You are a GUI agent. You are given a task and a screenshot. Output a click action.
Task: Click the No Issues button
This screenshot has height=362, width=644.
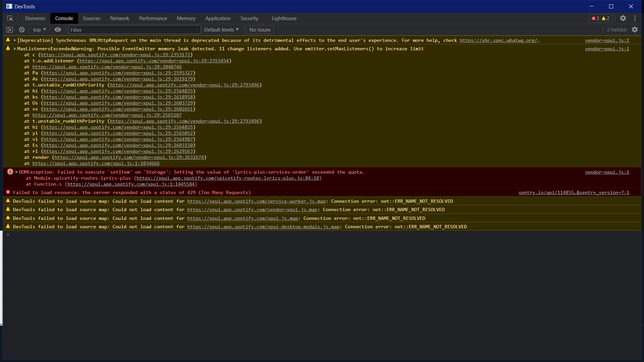(x=259, y=29)
